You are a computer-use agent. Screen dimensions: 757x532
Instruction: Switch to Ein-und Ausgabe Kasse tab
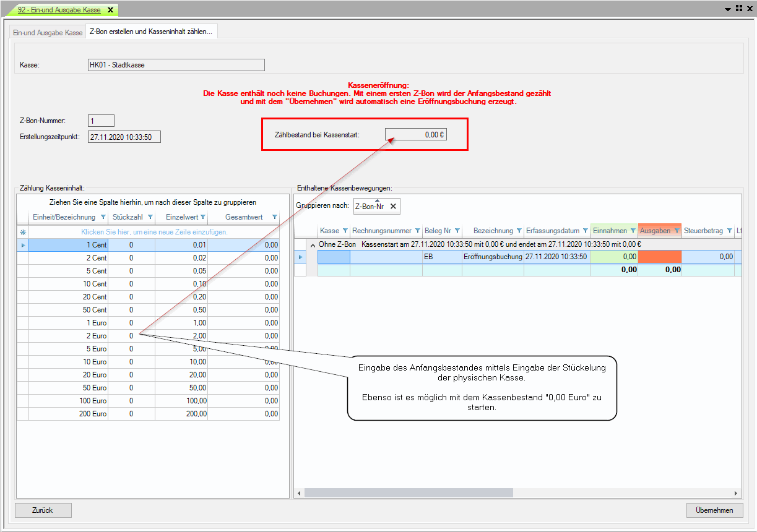click(x=48, y=32)
